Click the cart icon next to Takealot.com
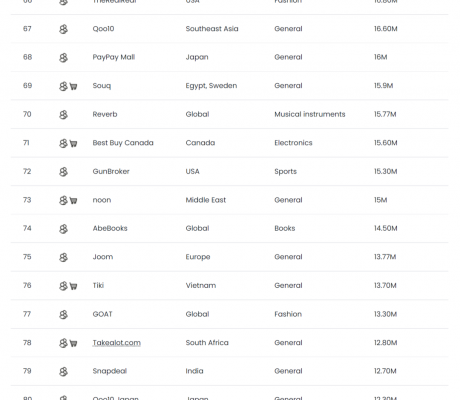The width and height of the screenshot is (460, 400). click(73, 343)
